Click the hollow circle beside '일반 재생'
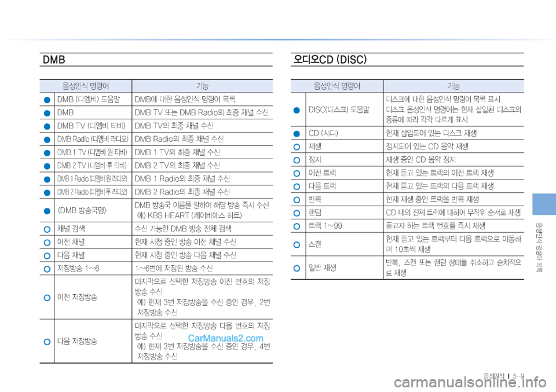Screen dimensions: 556x392 297,268
